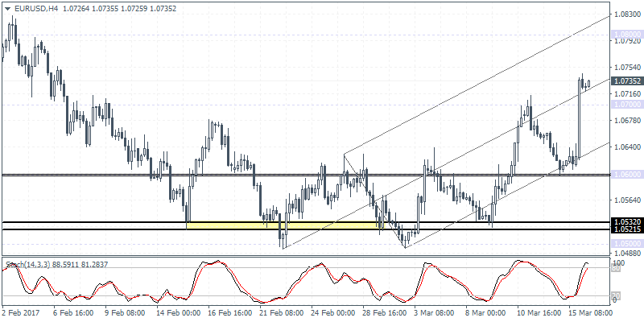
Task: Select the latest candle at the chart's right edge
Action: [x=589, y=84]
